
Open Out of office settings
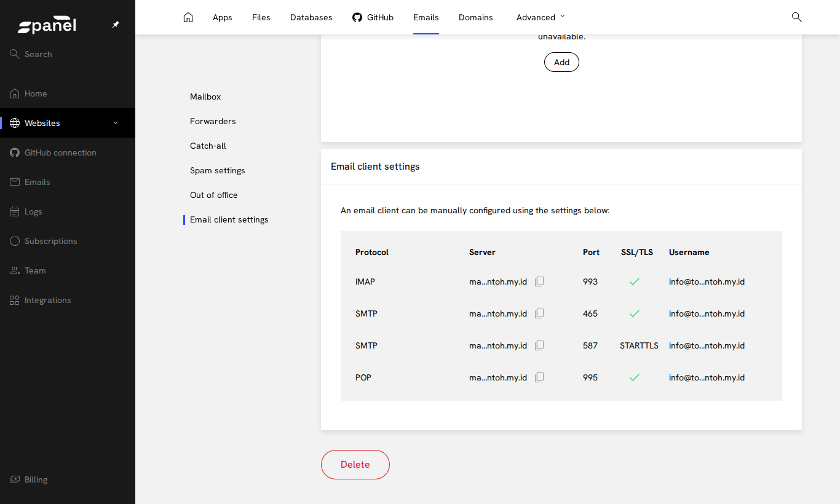(x=214, y=195)
